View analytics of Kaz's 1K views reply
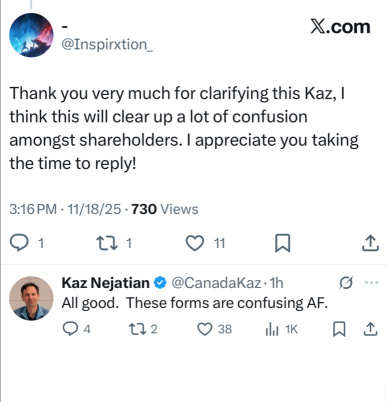Image resolution: width=388 pixels, height=402 pixels. pyautogui.click(x=272, y=330)
